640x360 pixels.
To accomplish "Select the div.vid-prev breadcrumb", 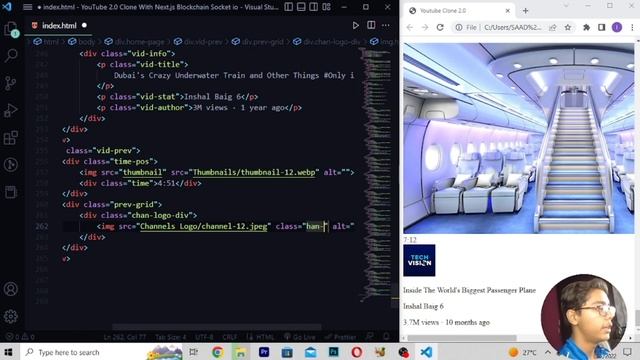I will point(199,42).
